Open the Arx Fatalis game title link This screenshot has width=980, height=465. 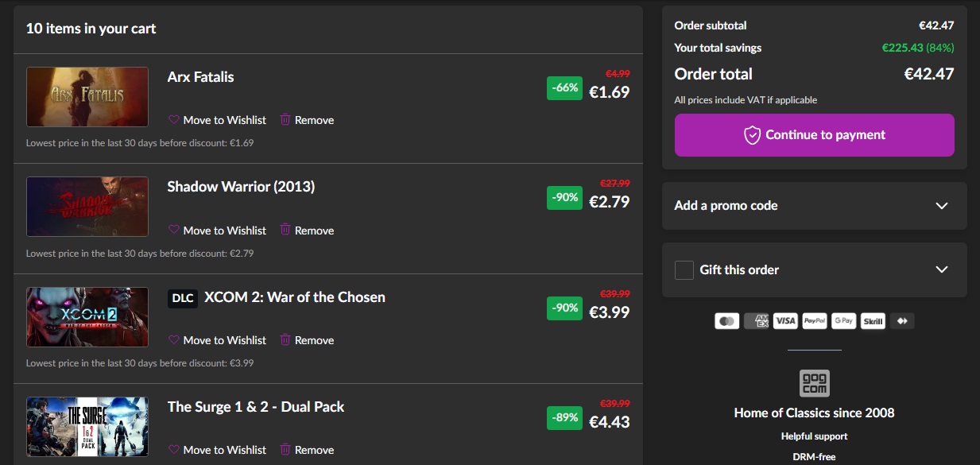tap(200, 77)
